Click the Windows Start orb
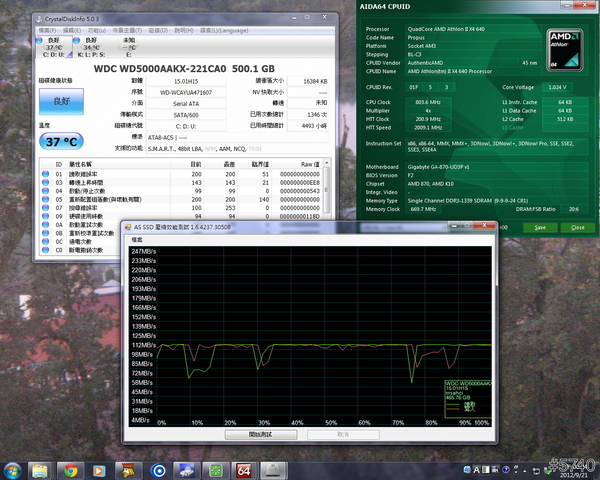This screenshot has width=600, height=480. (12, 469)
